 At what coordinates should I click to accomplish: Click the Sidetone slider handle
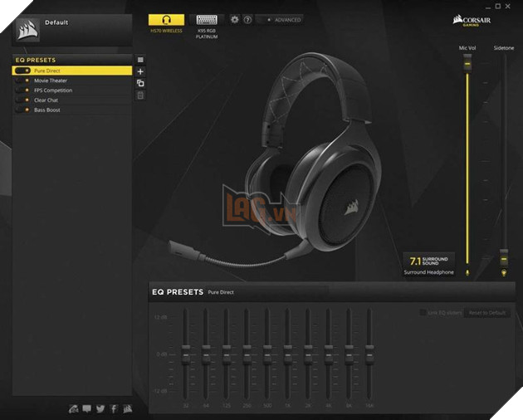pyautogui.click(x=504, y=258)
